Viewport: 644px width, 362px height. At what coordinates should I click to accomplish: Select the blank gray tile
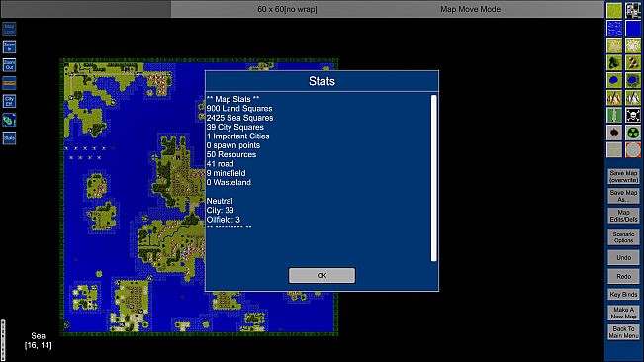(x=614, y=150)
